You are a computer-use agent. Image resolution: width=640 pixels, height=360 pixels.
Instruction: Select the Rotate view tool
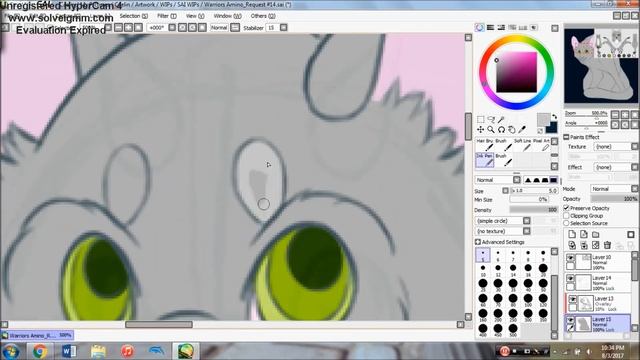click(x=501, y=130)
